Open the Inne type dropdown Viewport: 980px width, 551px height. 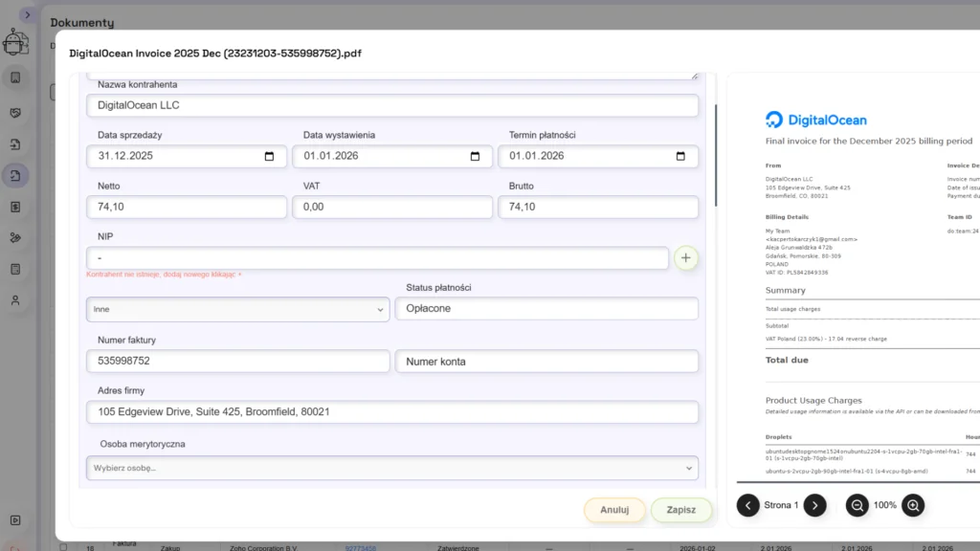coord(237,309)
